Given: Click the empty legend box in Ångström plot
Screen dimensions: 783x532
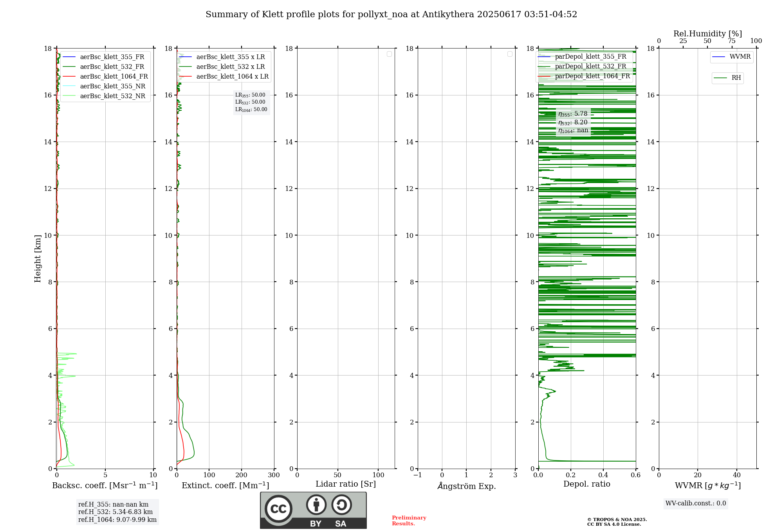Looking at the screenshot, I should coord(510,54).
